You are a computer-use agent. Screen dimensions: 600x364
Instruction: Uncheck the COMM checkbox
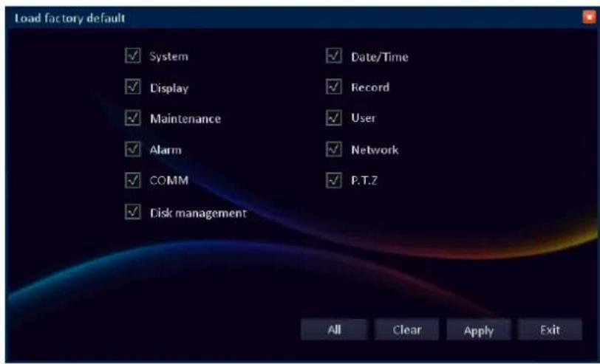[x=133, y=180]
